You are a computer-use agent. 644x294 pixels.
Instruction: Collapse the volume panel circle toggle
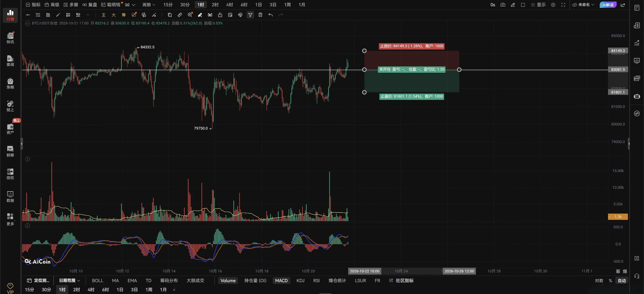click(28, 159)
